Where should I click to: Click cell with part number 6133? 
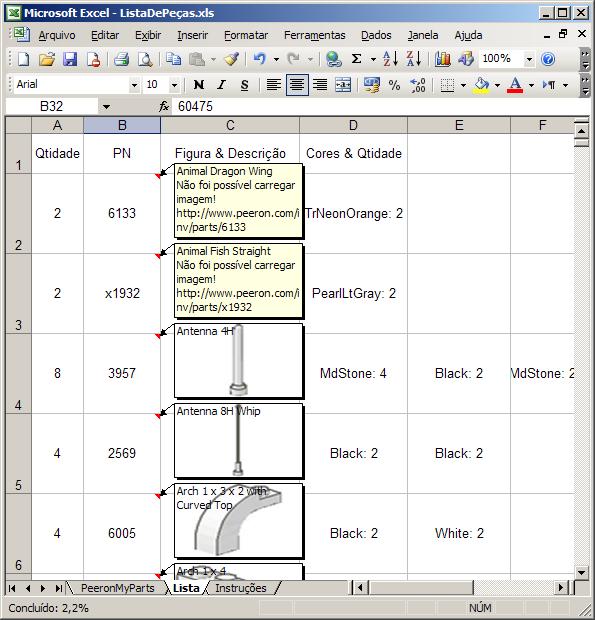pos(122,213)
